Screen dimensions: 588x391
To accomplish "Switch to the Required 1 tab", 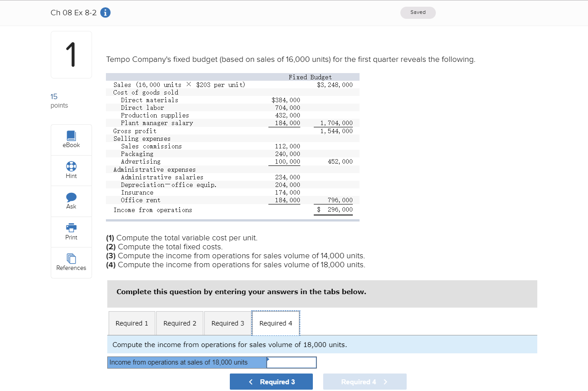I will click(x=132, y=323).
